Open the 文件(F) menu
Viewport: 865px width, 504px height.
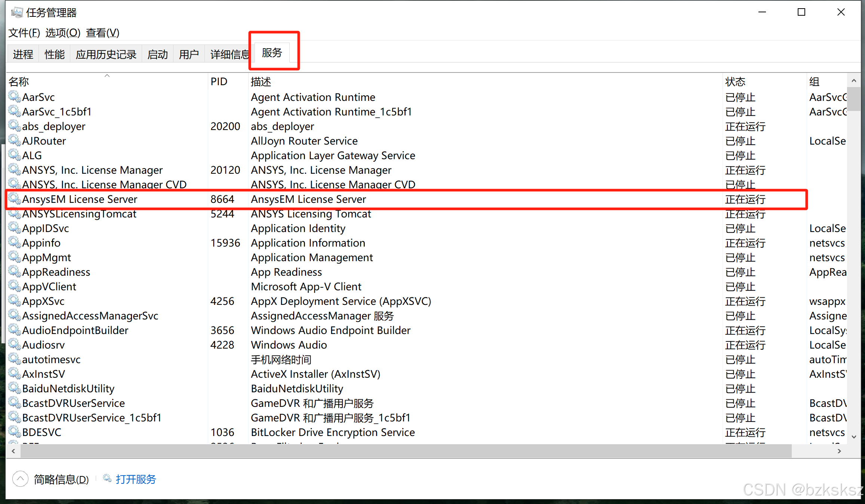coord(24,33)
